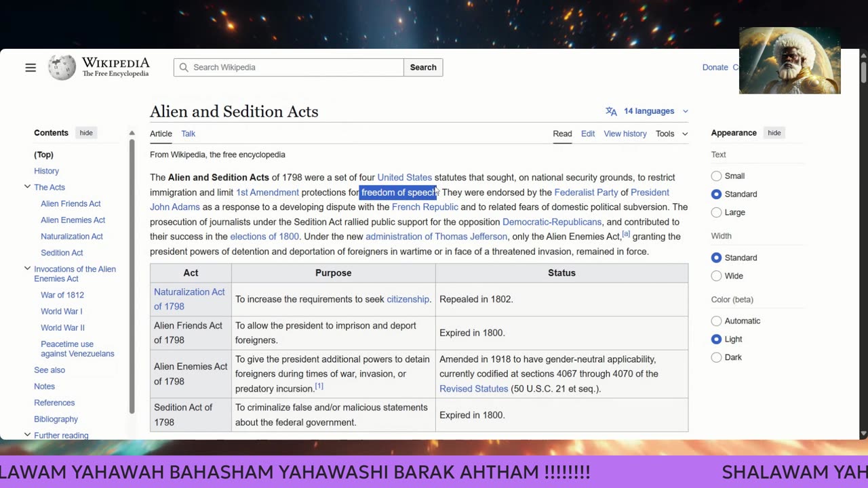Click the Search button

click(423, 67)
